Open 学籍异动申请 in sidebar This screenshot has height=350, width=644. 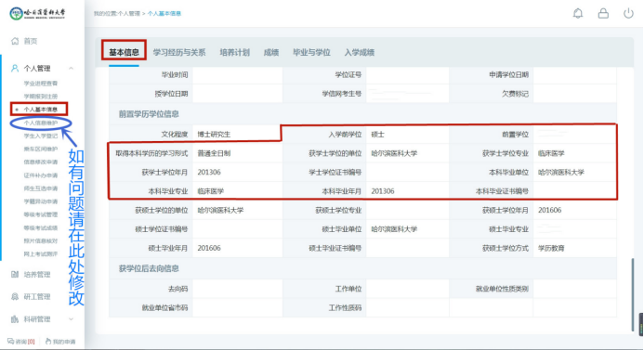[x=41, y=201]
